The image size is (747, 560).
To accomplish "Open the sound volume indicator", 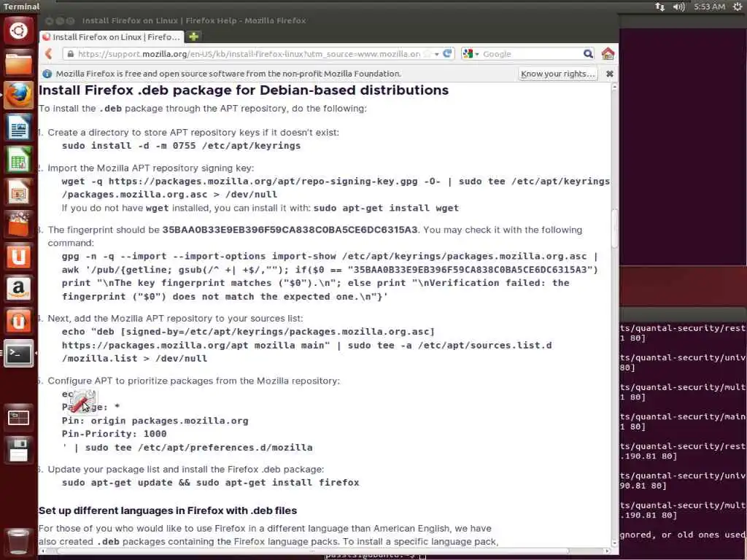I will 678,7.
